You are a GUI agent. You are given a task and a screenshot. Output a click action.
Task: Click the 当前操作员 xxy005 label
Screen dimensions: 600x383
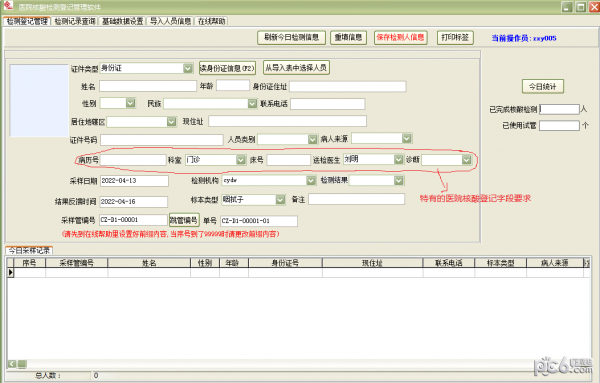click(x=523, y=38)
